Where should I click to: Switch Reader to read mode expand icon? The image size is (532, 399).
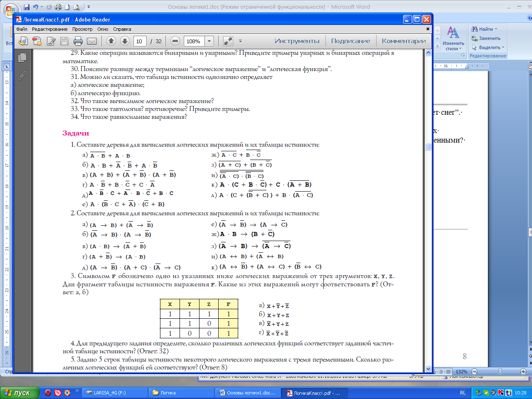click(228, 41)
